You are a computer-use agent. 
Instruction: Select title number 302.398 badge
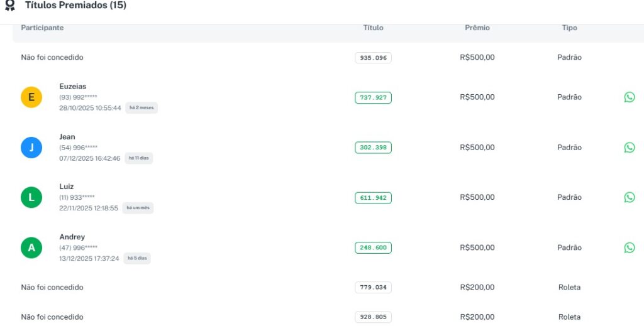(x=373, y=148)
